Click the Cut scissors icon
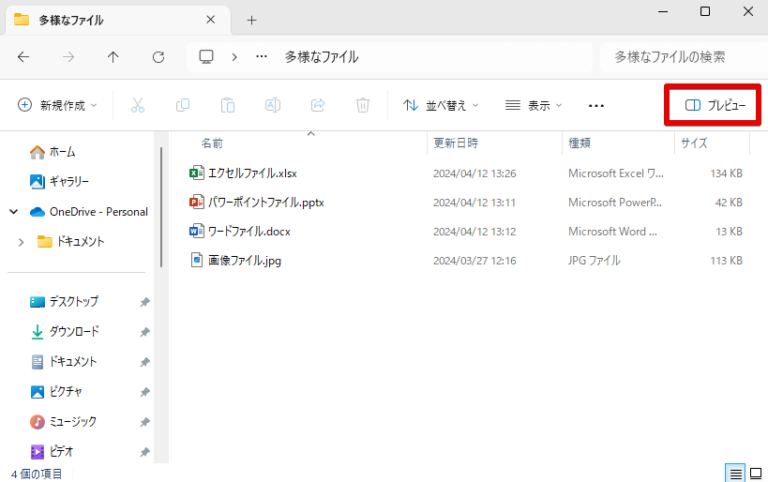 click(x=138, y=105)
